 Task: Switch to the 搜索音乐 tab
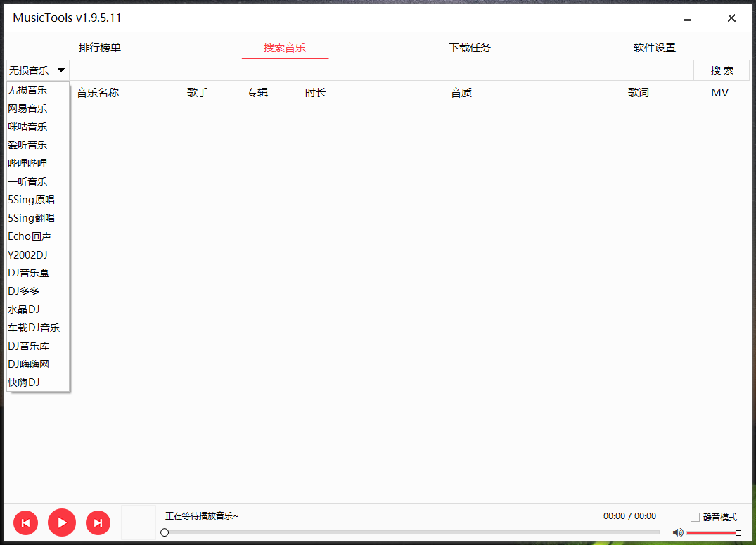285,48
